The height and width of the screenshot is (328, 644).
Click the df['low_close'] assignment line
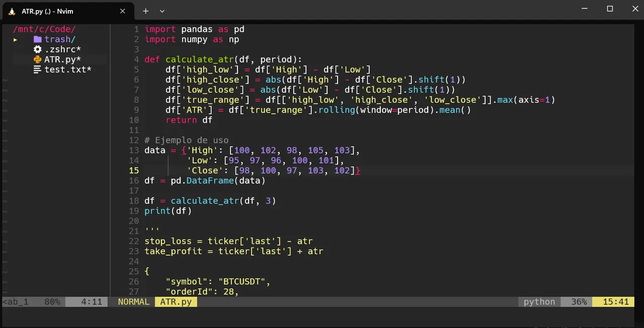click(x=310, y=90)
